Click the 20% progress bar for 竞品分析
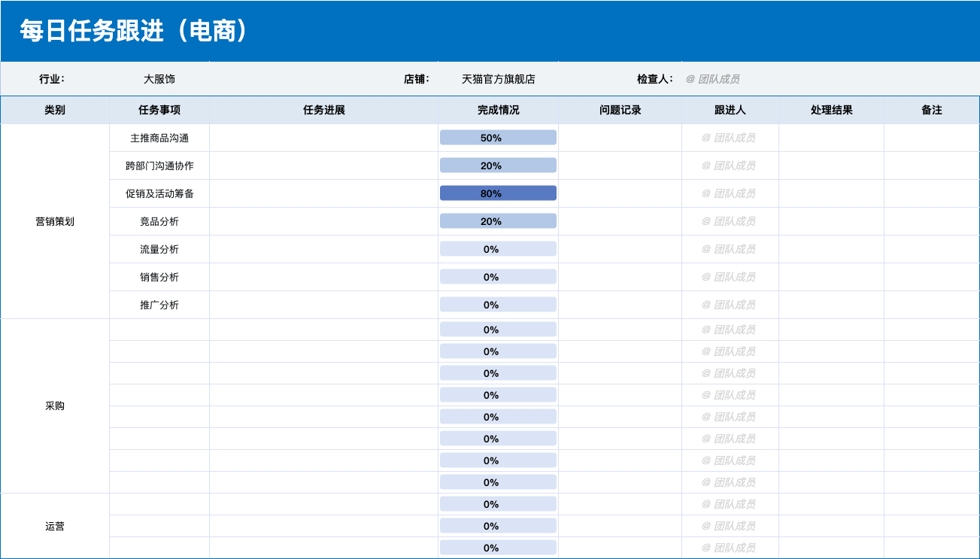The image size is (980, 559). pos(497,220)
